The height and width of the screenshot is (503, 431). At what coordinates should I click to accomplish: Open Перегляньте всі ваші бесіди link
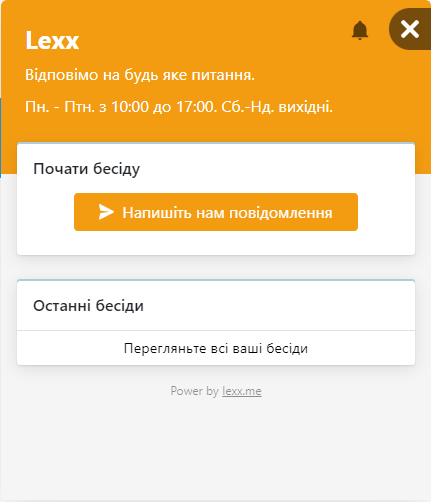(x=216, y=348)
